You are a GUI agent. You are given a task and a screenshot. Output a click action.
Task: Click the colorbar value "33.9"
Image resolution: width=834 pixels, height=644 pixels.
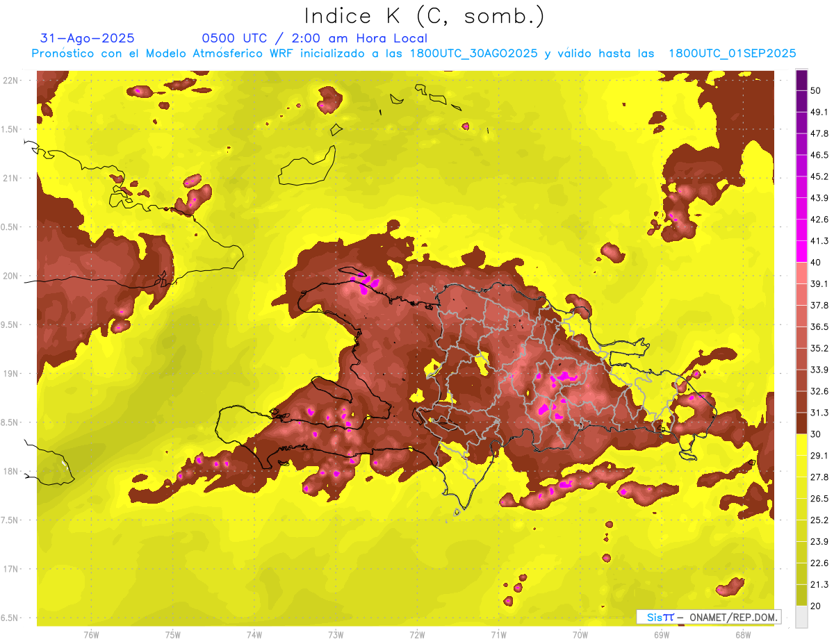tap(819, 370)
